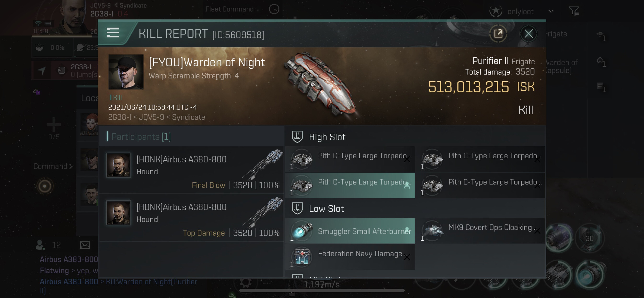This screenshot has width=644, height=298.
Task: Select the Final Blow Airbus A380-800 entry
Action: (x=191, y=170)
